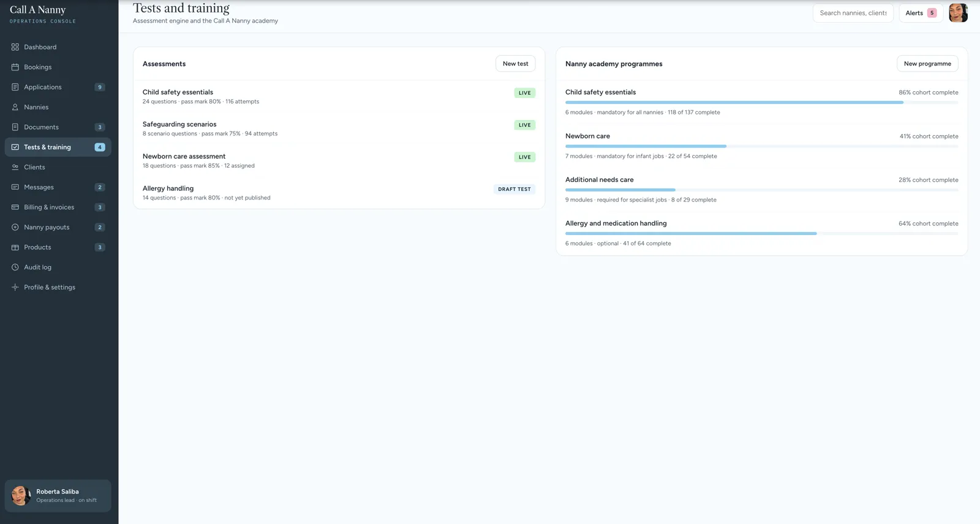Click the Tests & training checkbox icon

(x=15, y=147)
